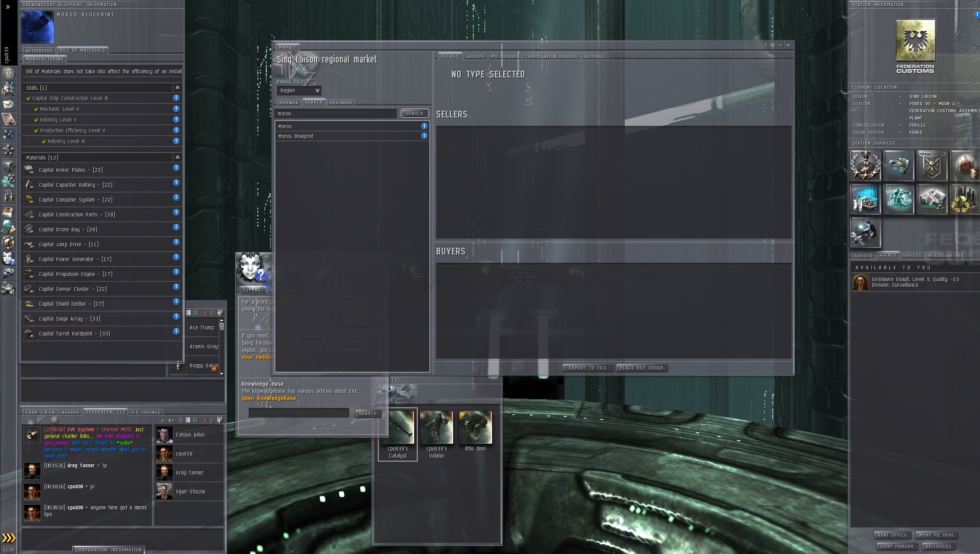980x554 pixels.
Task: Focus the market search field containing moros
Action: tap(336, 113)
